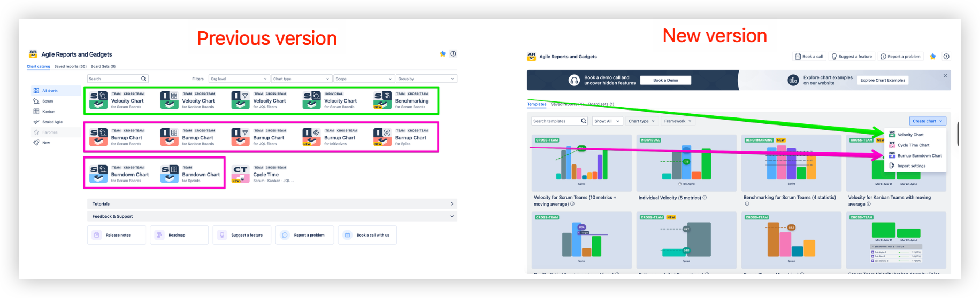Select All charts in the left sidebar

[x=56, y=91]
